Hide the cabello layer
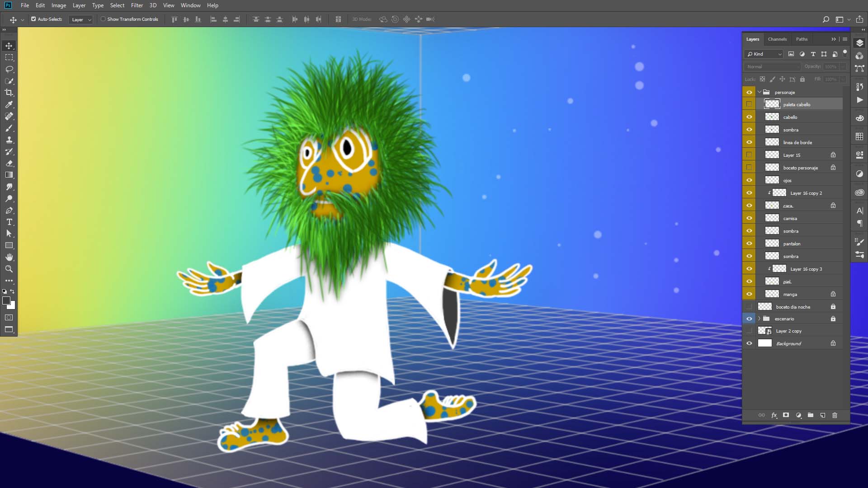 tap(749, 117)
